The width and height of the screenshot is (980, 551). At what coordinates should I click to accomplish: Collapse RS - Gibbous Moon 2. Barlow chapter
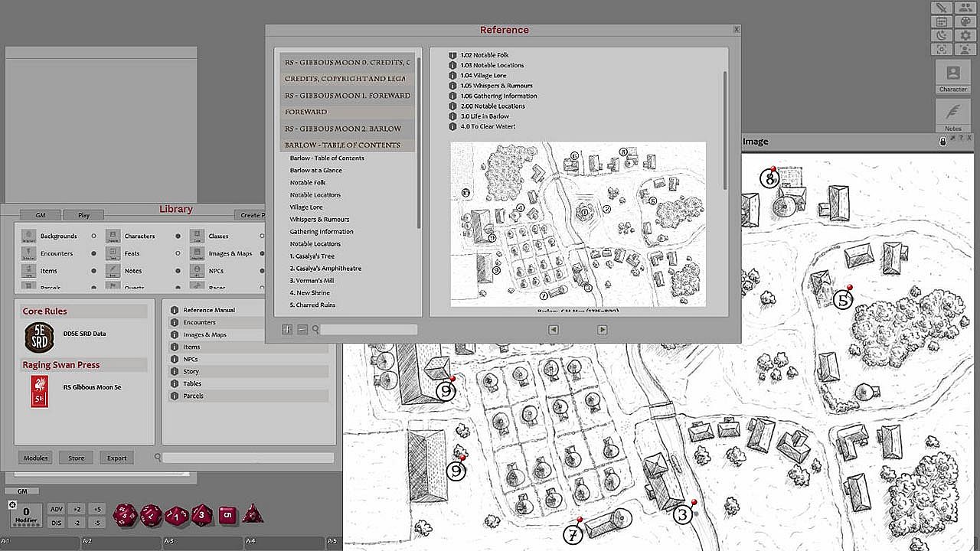tap(348, 129)
